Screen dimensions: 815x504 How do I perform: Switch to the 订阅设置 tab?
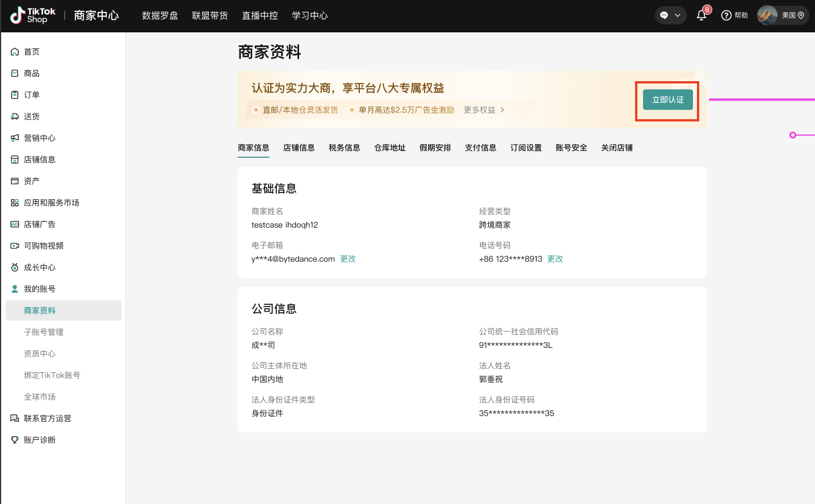(526, 148)
